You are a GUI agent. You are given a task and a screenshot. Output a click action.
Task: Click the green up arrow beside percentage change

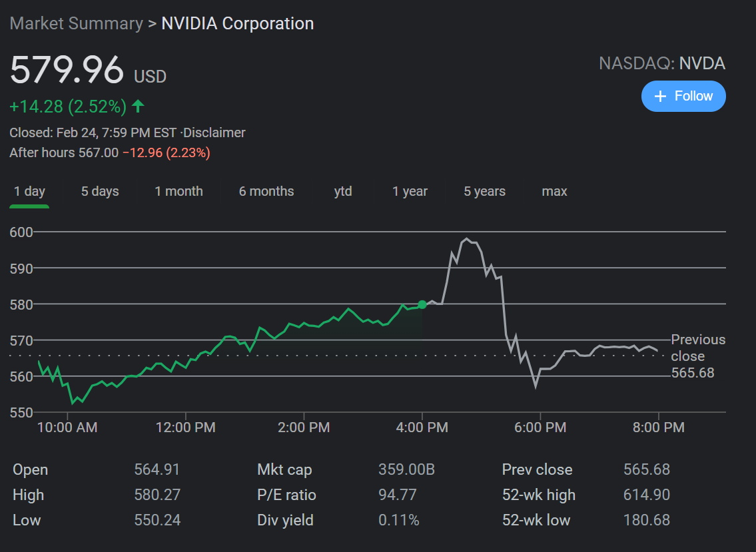[138, 106]
